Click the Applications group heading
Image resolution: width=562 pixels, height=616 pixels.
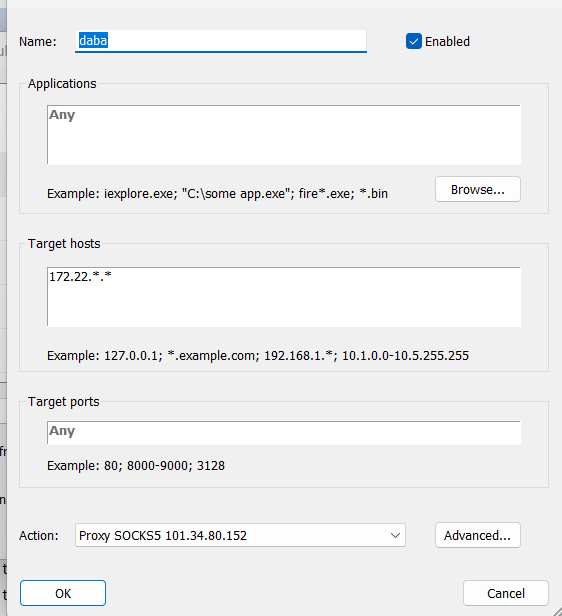point(62,84)
